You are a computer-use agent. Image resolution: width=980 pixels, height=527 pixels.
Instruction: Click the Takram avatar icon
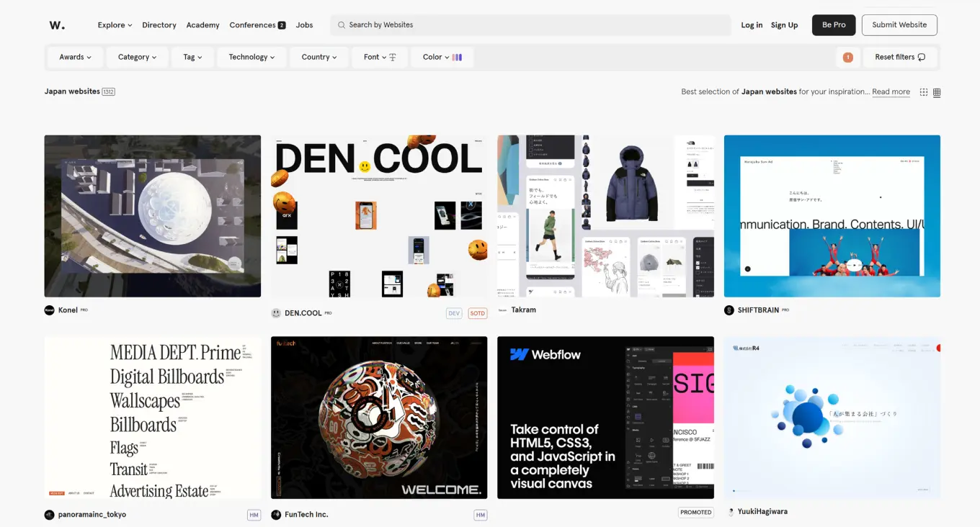click(x=502, y=310)
